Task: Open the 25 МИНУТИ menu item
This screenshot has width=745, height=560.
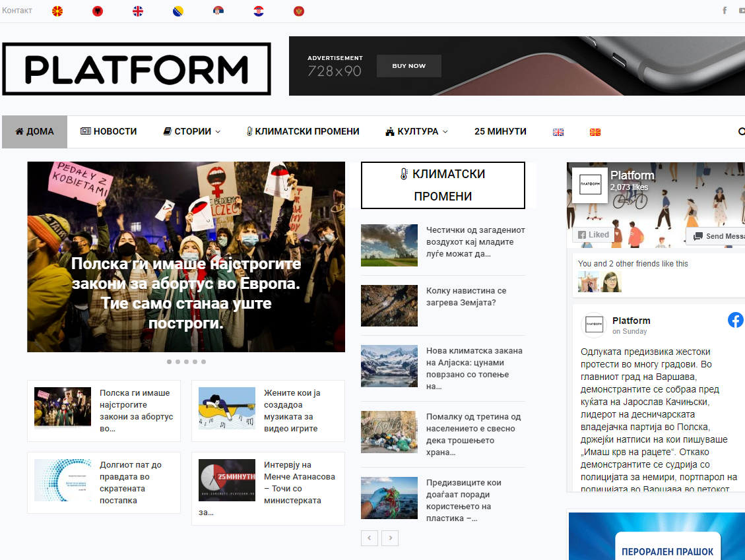Action: [x=500, y=132]
